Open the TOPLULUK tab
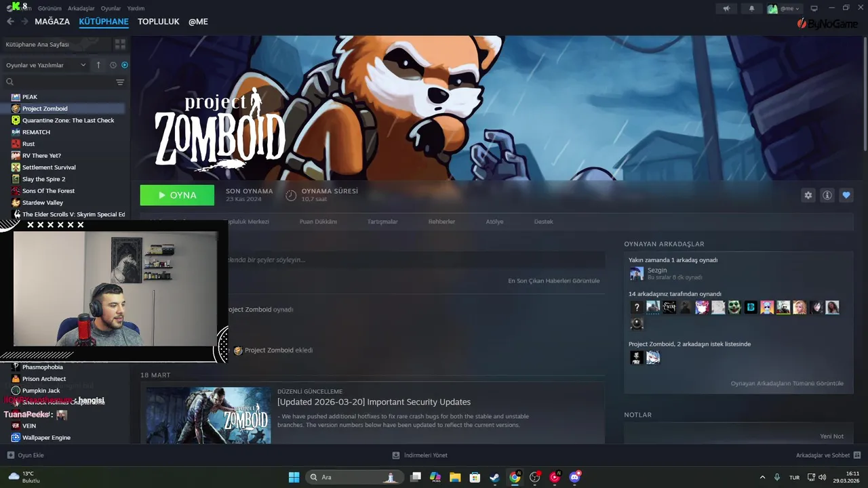 click(159, 22)
